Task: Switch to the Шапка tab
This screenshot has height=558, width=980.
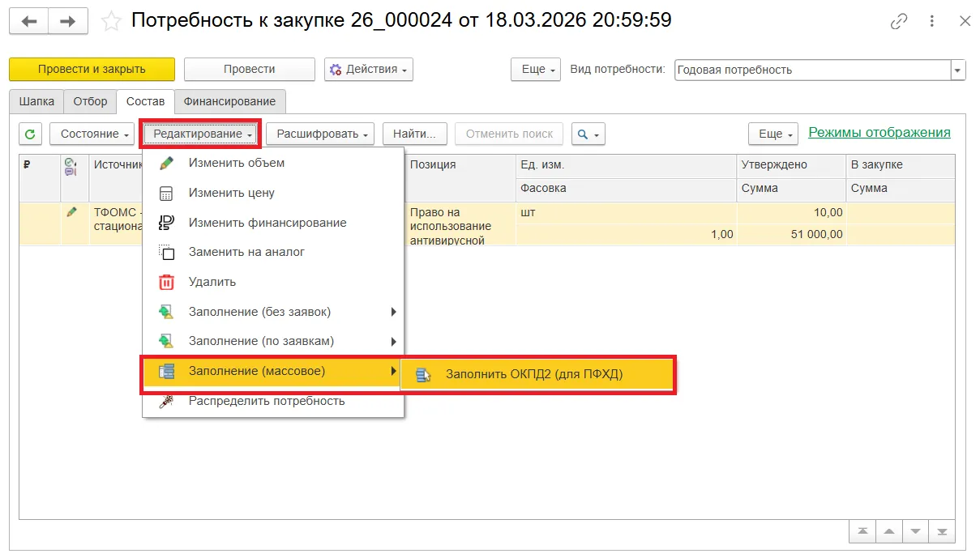Action: click(x=36, y=101)
